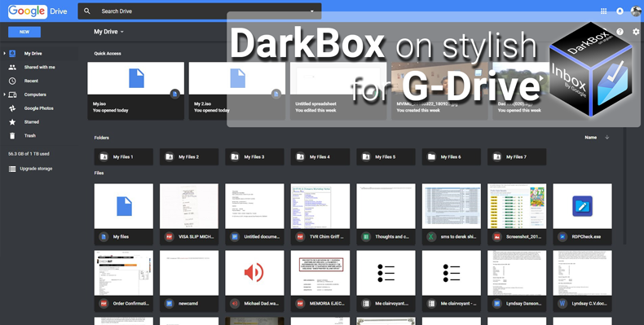Click the My Files 6 folder icon
The image size is (644, 325).
(x=431, y=156)
